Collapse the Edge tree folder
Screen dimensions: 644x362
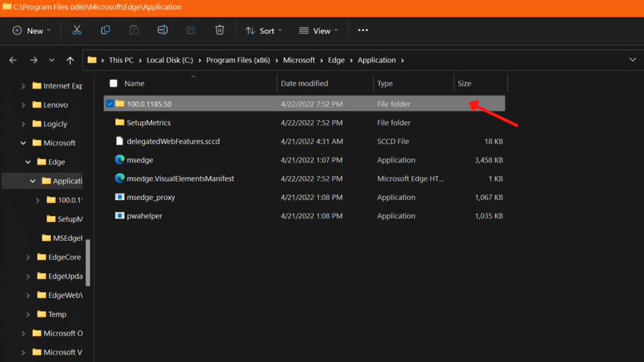click(x=28, y=162)
